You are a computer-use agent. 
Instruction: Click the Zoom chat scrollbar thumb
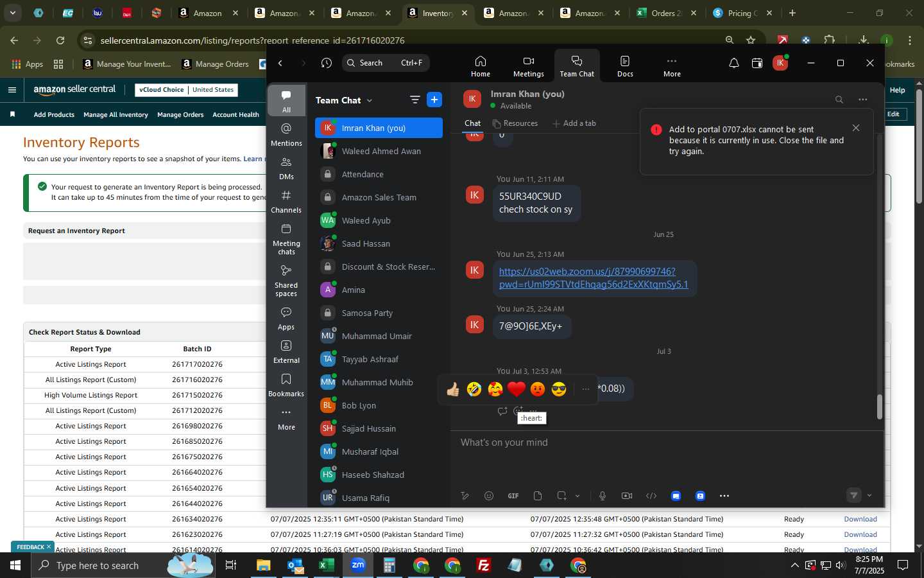[x=879, y=407]
